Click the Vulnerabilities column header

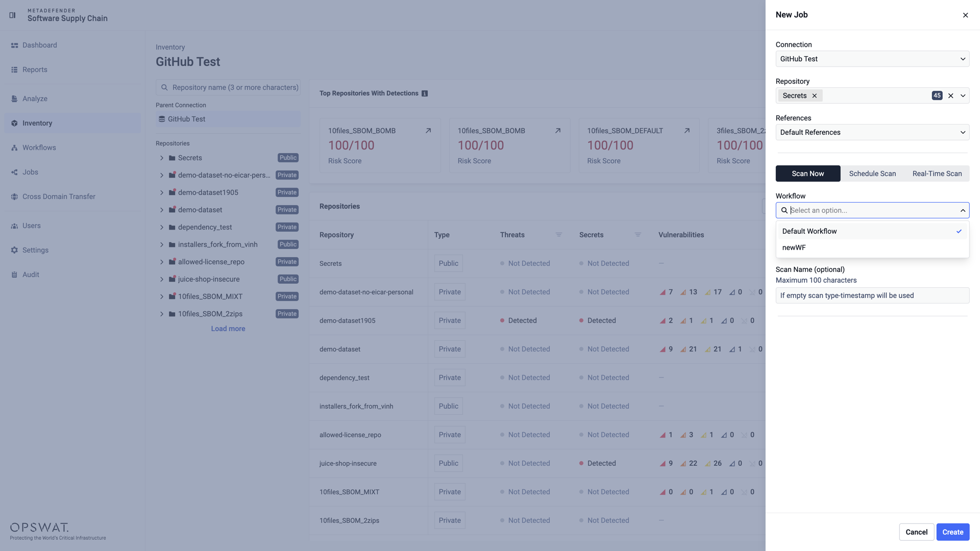[681, 235]
